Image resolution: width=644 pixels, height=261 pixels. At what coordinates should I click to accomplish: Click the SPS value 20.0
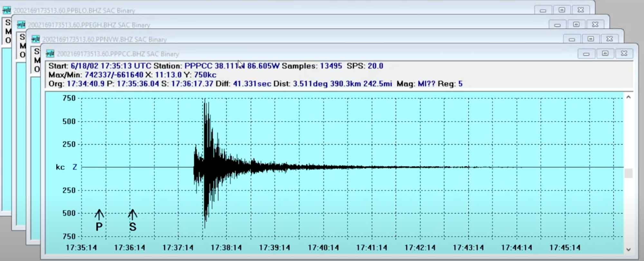click(x=375, y=66)
